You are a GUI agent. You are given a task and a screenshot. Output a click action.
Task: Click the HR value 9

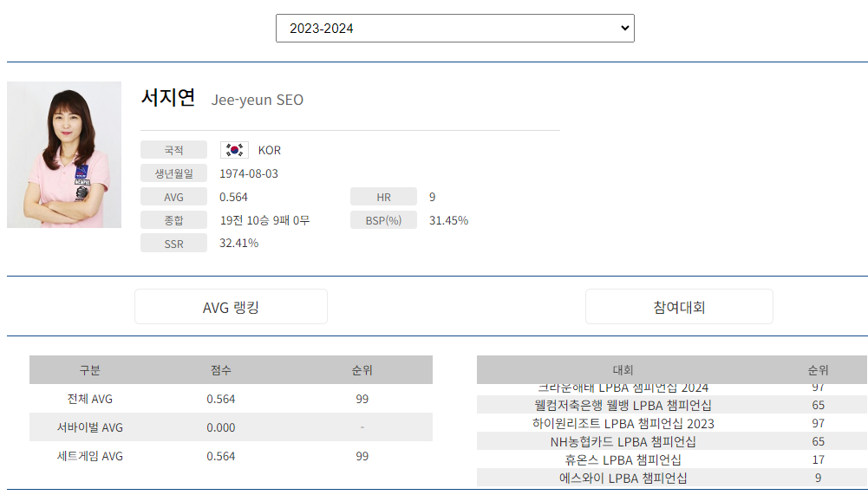click(x=433, y=197)
